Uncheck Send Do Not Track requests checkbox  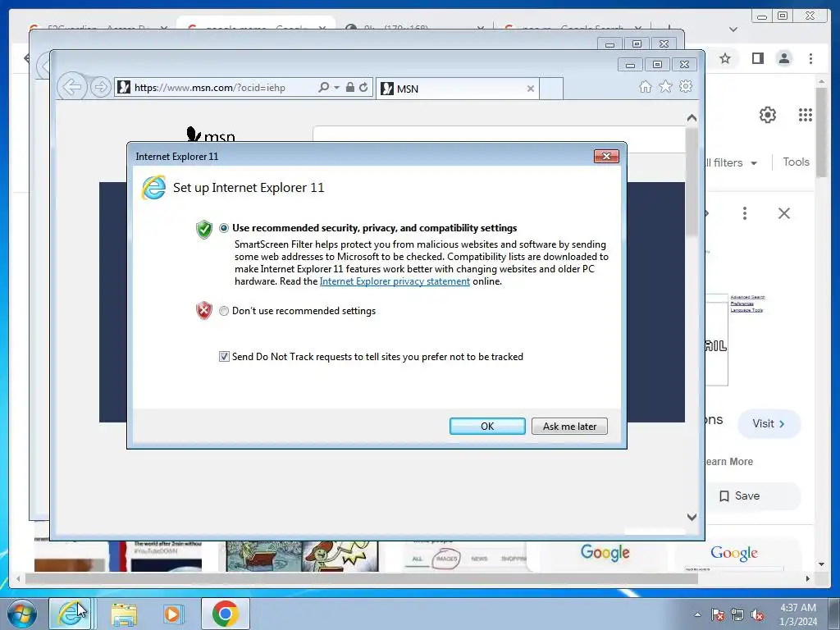(224, 356)
